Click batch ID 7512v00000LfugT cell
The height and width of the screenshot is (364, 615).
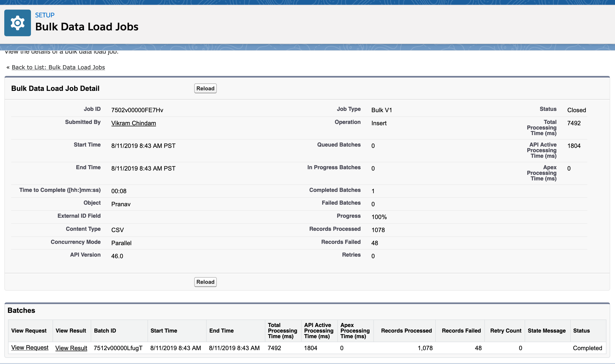(118, 348)
